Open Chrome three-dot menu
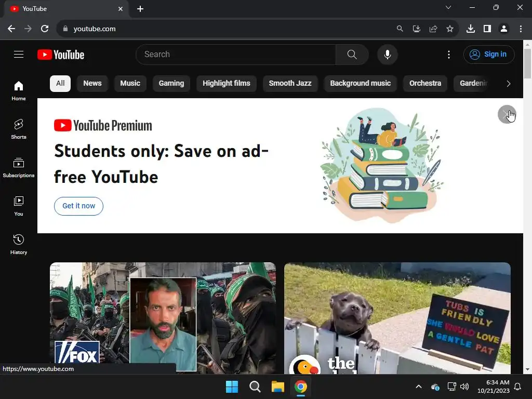Image resolution: width=532 pixels, height=399 pixels. pyautogui.click(x=521, y=29)
